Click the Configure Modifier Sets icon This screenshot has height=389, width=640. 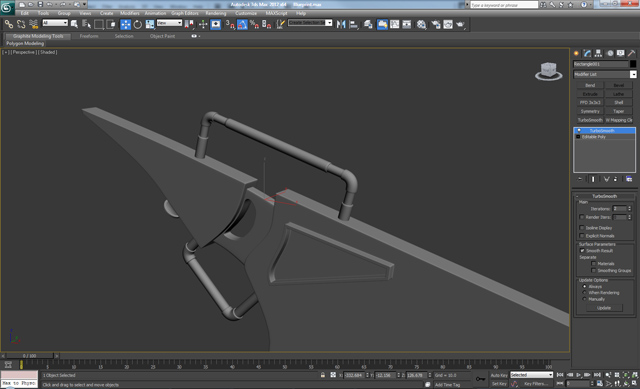point(629,179)
